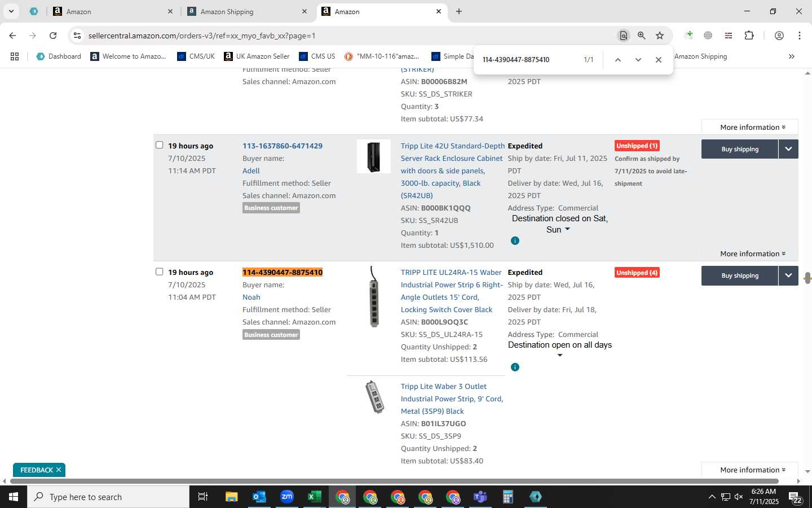
Task: Expand Destination closed on Sat, Sun arrow
Action: pos(567,229)
